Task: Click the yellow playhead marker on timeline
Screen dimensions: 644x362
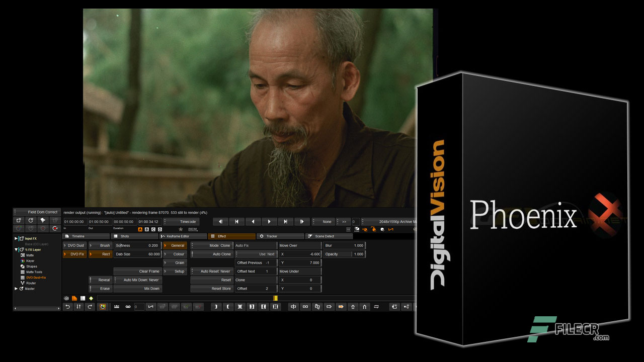Action: click(275, 298)
